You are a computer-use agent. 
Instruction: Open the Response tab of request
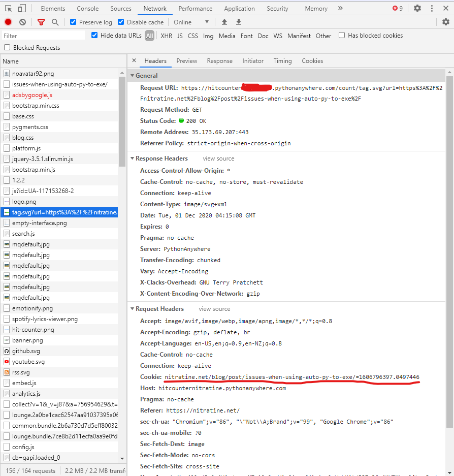click(x=220, y=61)
